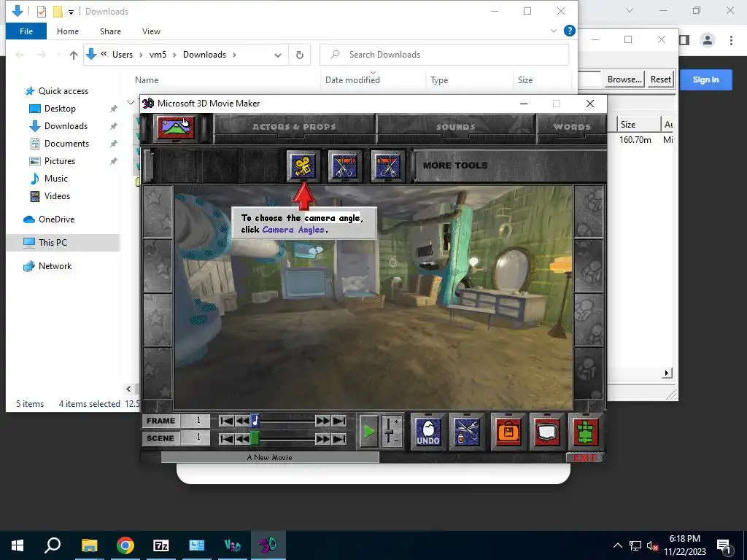The height and width of the screenshot is (560, 747).
Task: Click Browse... button in background window
Action: (624, 79)
